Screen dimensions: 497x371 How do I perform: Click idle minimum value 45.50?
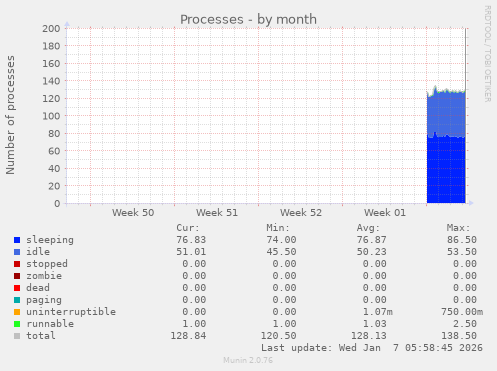[x=281, y=252]
